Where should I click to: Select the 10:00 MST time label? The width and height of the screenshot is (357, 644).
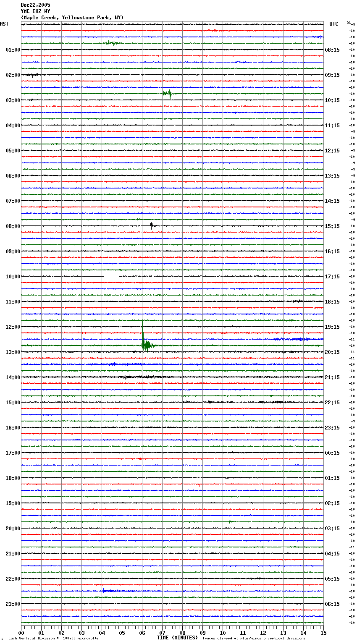coord(13,277)
